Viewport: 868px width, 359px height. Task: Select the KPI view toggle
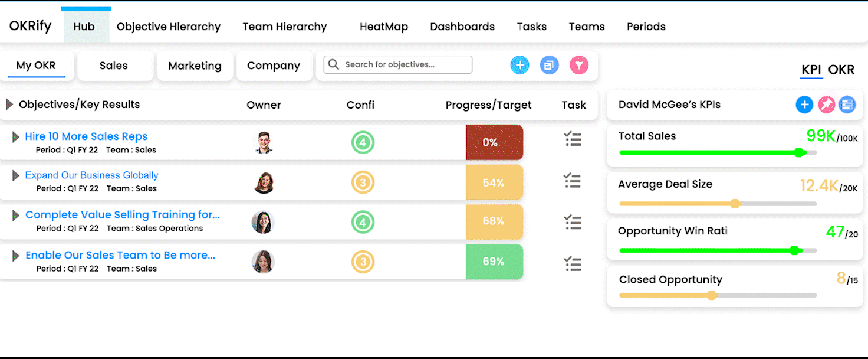coord(811,70)
